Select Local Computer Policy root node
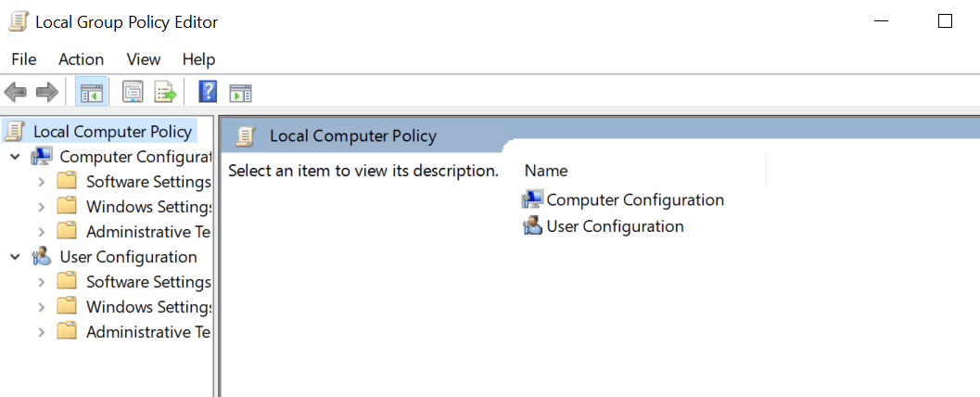The image size is (980, 397). pos(100,132)
